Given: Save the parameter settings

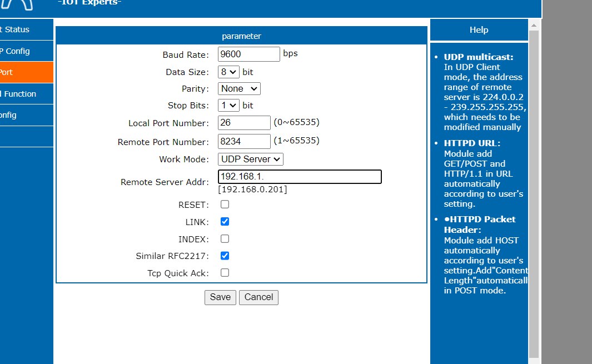Looking at the screenshot, I should coord(220,297).
